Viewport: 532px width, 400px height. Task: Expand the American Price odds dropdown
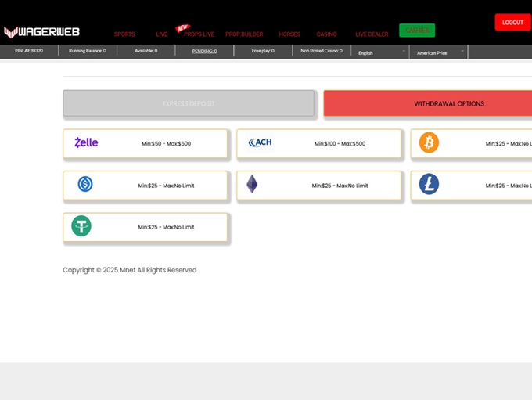pyautogui.click(x=440, y=52)
